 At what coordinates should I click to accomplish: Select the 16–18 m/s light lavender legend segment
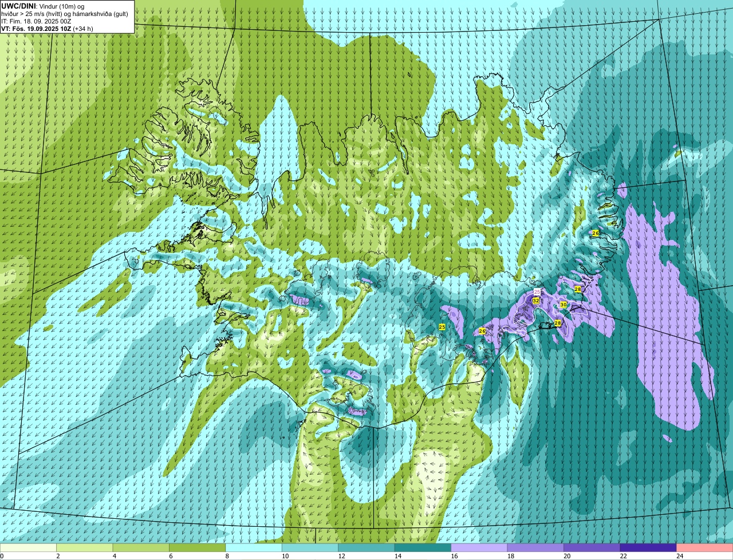point(479,547)
